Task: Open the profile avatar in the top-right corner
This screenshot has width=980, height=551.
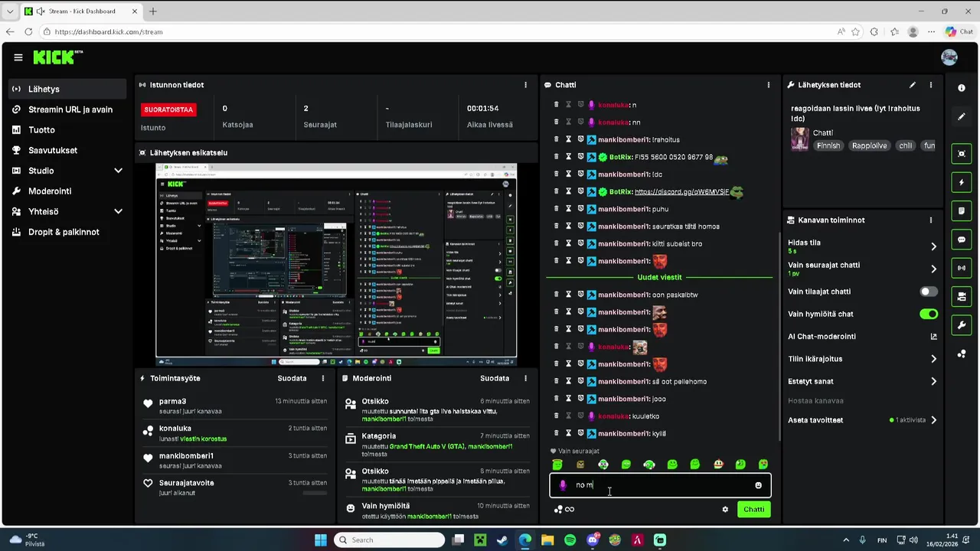Action: pos(949,57)
